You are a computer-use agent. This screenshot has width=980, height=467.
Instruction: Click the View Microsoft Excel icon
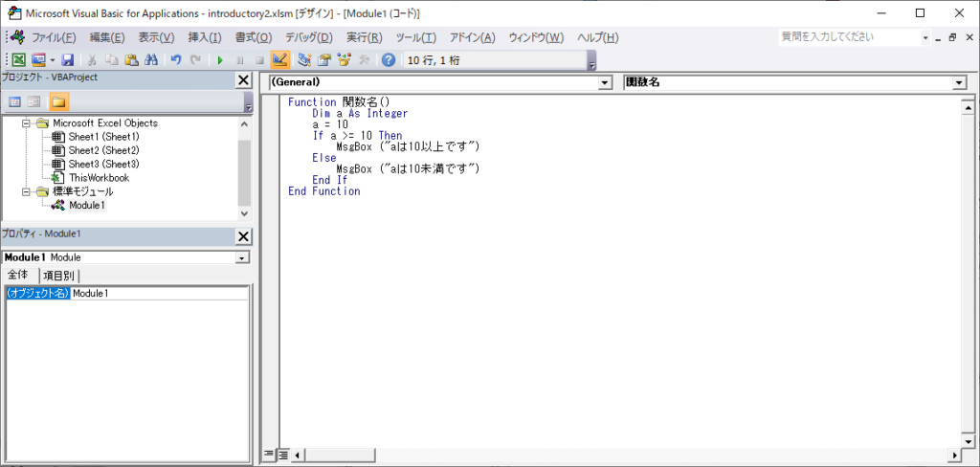pos(19,59)
